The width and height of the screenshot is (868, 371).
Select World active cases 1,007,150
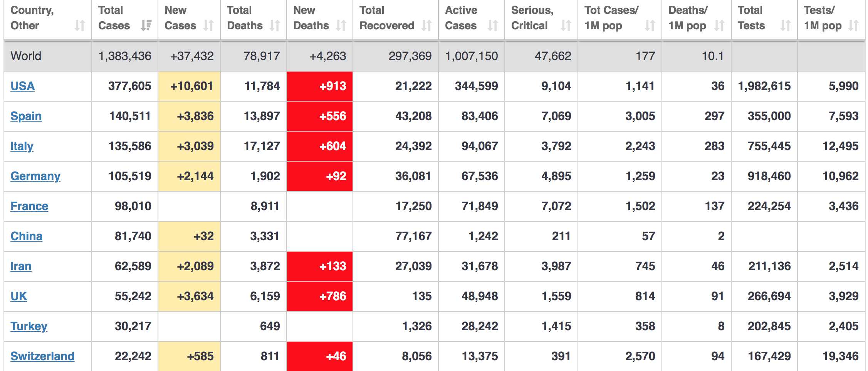pyautogui.click(x=472, y=56)
